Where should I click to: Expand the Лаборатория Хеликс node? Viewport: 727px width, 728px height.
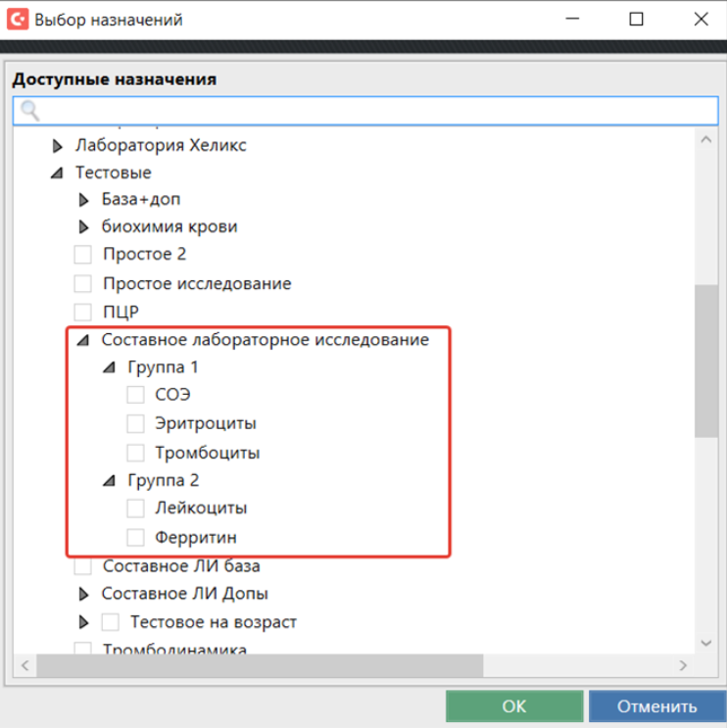[x=57, y=146]
